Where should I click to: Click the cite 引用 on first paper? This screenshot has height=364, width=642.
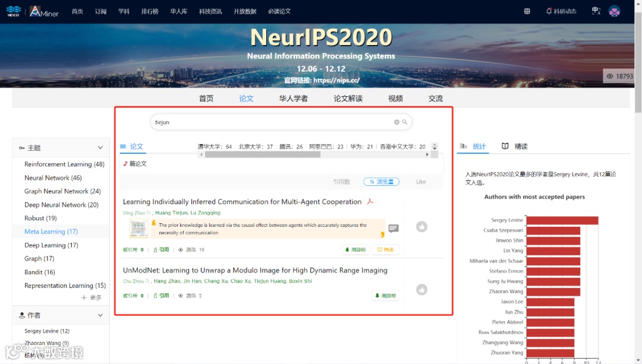(x=161, y=249)
